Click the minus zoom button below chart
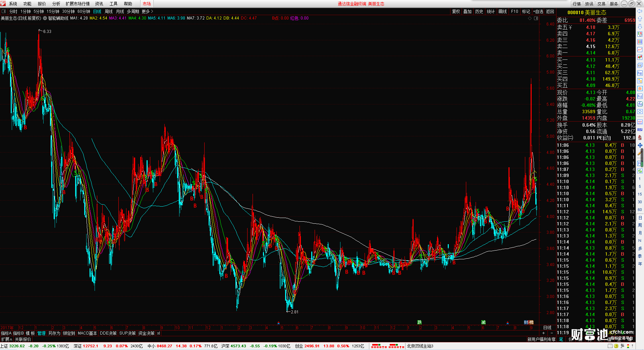The width and height of the screenshot is (644, 350). (552, 333)
